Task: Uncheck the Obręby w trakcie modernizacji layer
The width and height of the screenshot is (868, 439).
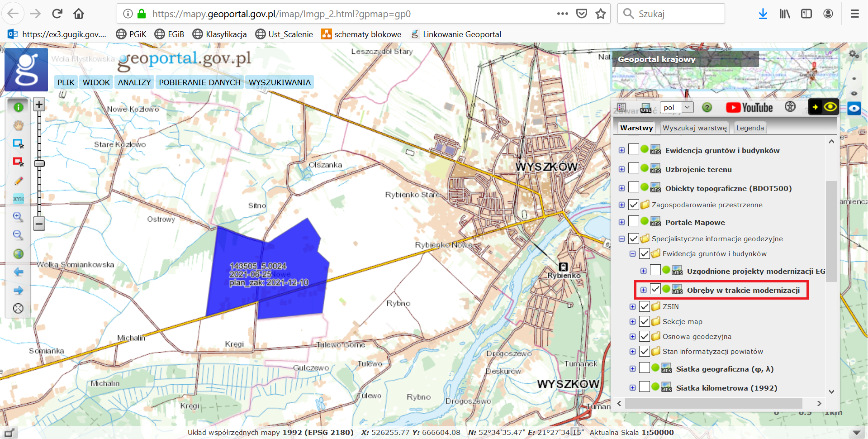Action: point(655,289)
